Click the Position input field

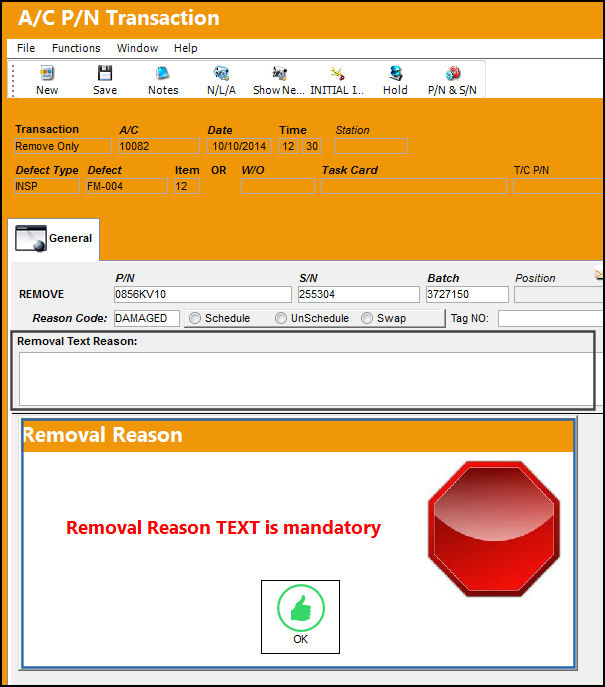(x=559, y=294)
